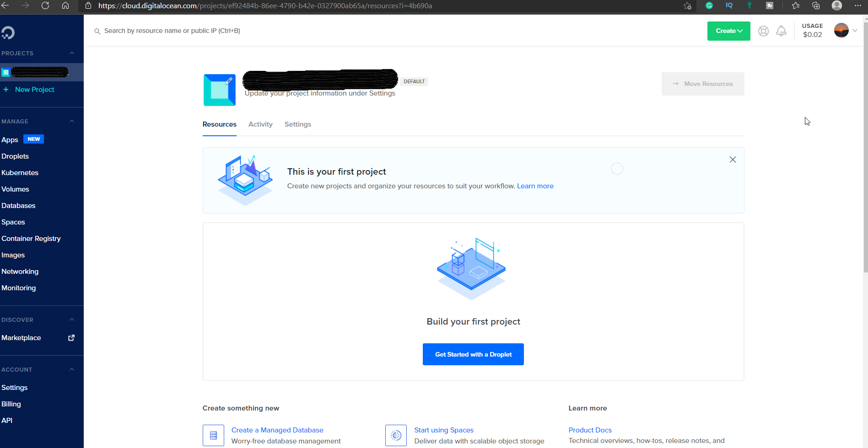
Task: Open Billing in the sidebar
Action: tap(11, 404)
